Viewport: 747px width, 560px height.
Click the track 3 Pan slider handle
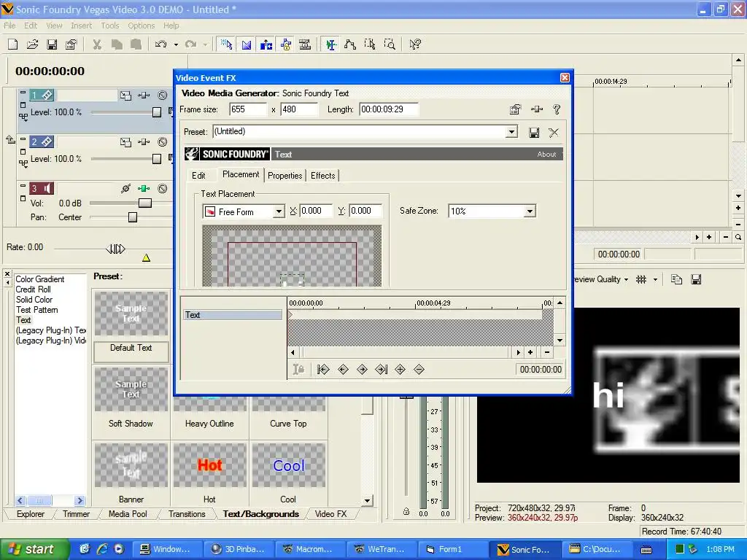133,217
